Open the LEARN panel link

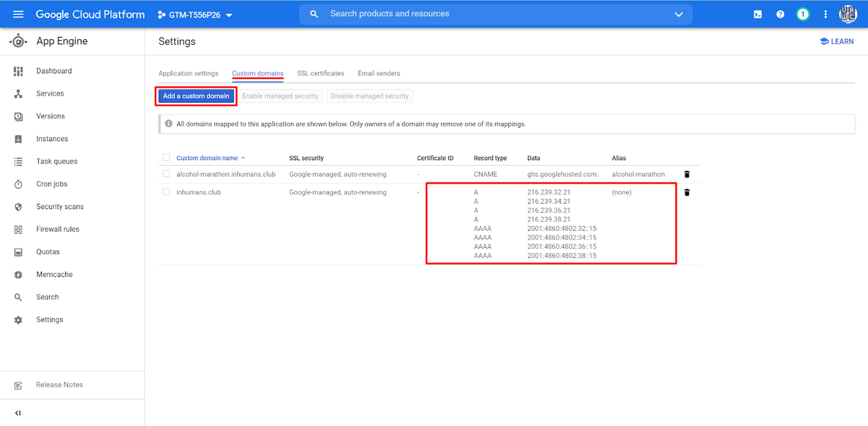pyautogui.click(x=836, y=41)
